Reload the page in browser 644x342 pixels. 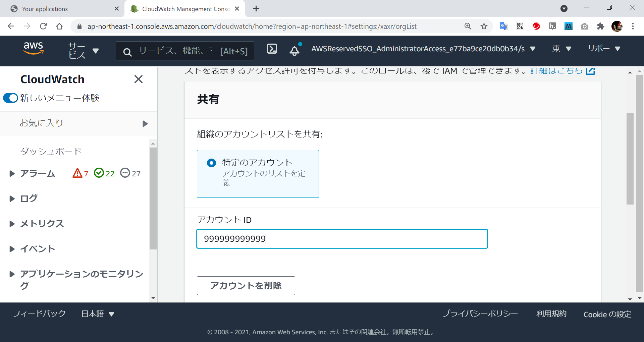click(43, 26)
